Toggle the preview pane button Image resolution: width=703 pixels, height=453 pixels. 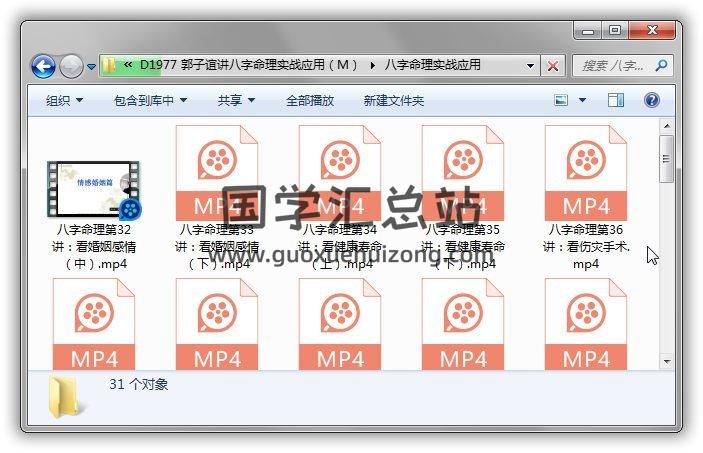coord(616,100)
